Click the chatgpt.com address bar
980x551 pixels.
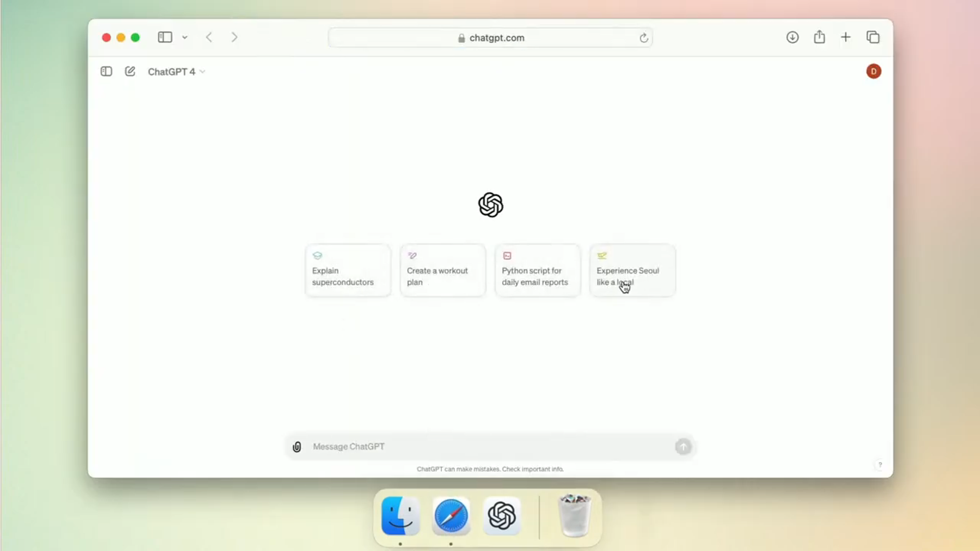click(490, 38)
